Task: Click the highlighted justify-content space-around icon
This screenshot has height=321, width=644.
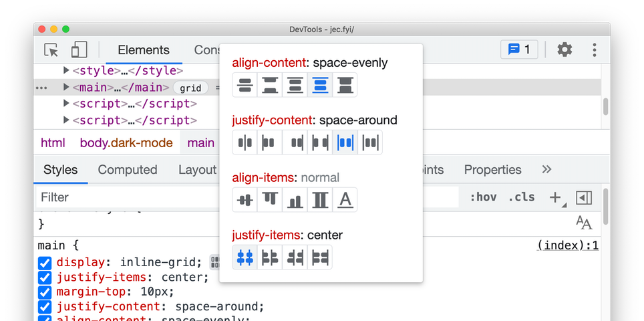Action: (345, 142)
